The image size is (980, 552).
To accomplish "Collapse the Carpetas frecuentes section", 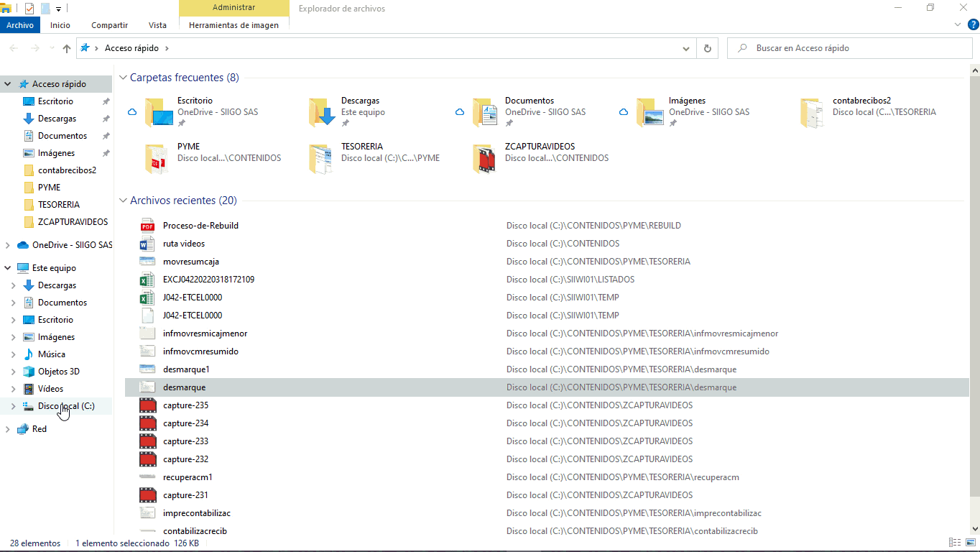I will point(124,78).
